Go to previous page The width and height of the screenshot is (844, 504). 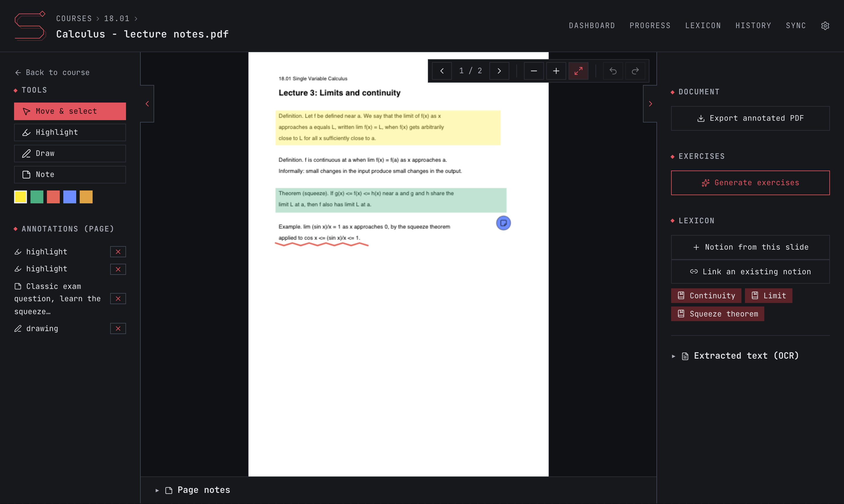coord(442,71)
